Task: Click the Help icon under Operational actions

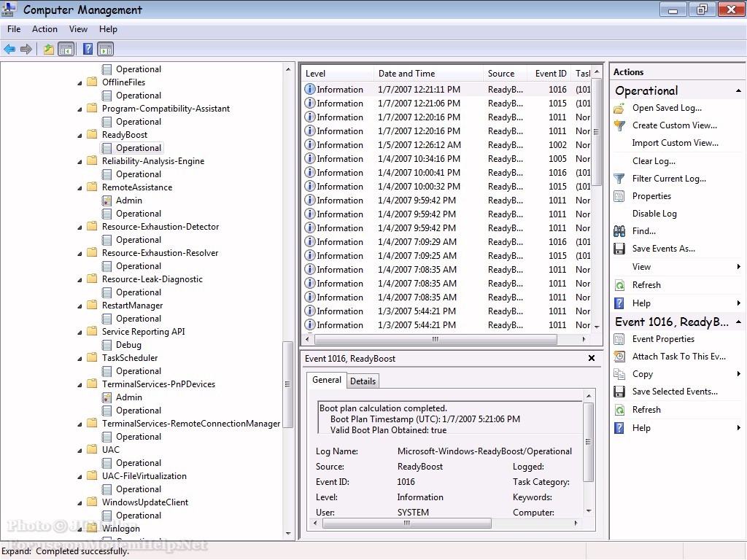Action: tap(619, 303)
